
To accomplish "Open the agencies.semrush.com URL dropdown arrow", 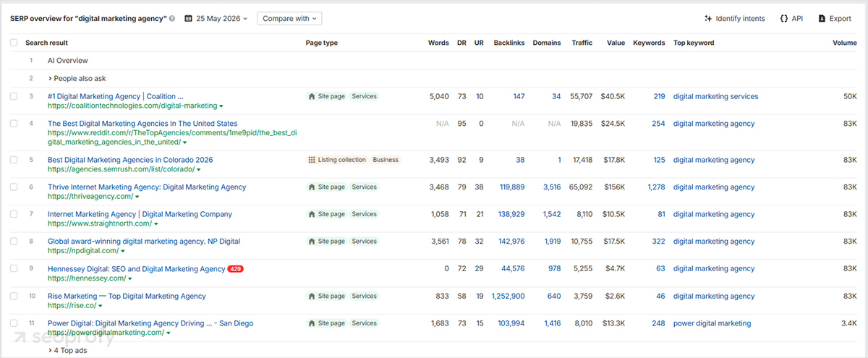I will pos(199,169).
